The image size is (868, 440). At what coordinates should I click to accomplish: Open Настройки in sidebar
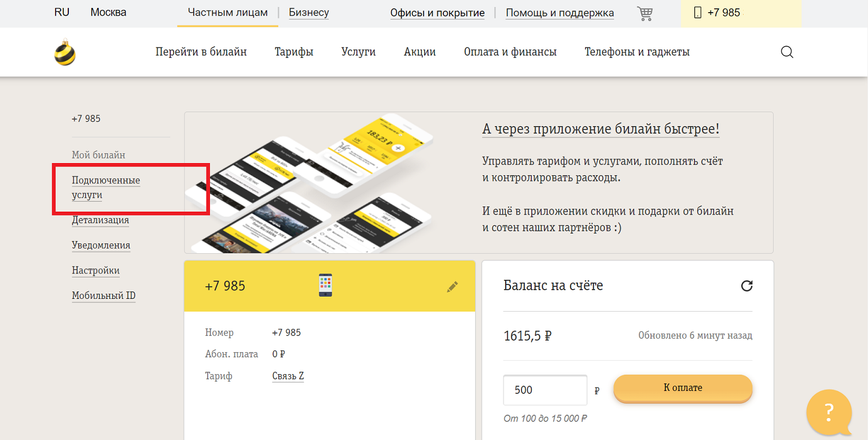(x=95, y=271)
